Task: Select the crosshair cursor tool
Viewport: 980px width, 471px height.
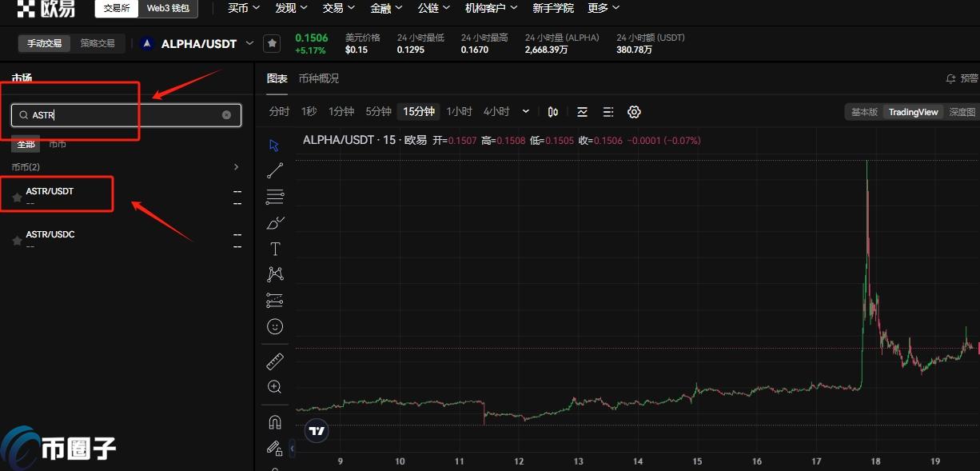Action: click(275, 145)
